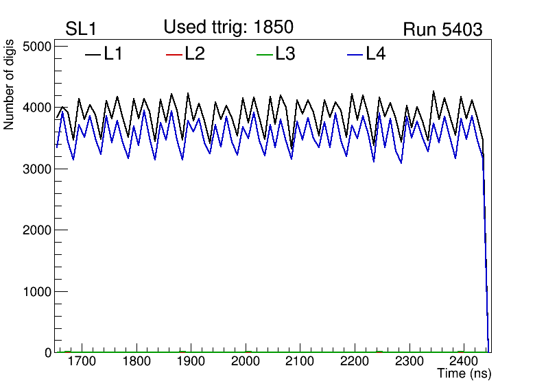This screenshot has width=546, height=392.
Task: Click the black L1 legend line sample
Action: pyautogui.click(x=93, y=54)
